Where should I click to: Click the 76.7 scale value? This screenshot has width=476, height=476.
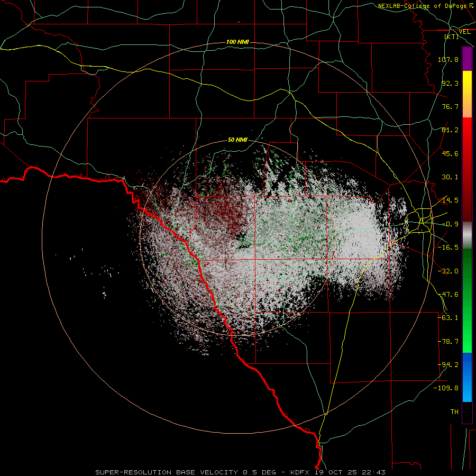pyautogui.click(x=450, y=106)
